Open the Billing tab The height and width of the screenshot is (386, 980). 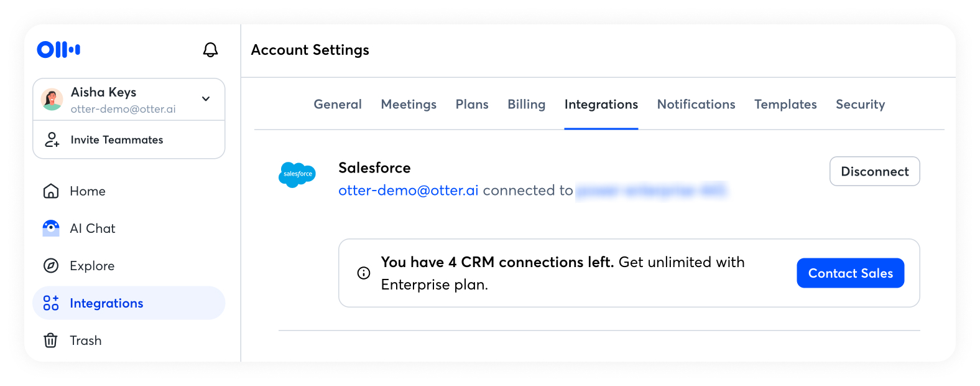[x=527, y=105]
